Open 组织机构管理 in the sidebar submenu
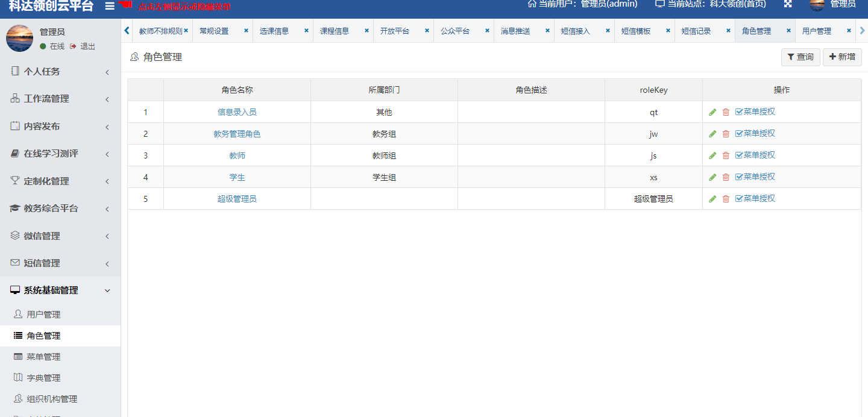The width and height of the screenshot is (868, 417). click(60, 399)
